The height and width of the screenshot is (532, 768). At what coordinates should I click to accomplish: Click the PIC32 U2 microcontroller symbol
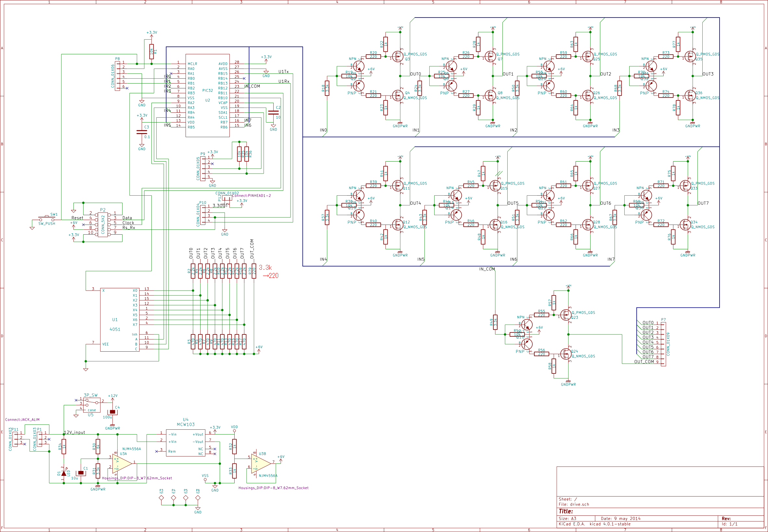point(207,95)
